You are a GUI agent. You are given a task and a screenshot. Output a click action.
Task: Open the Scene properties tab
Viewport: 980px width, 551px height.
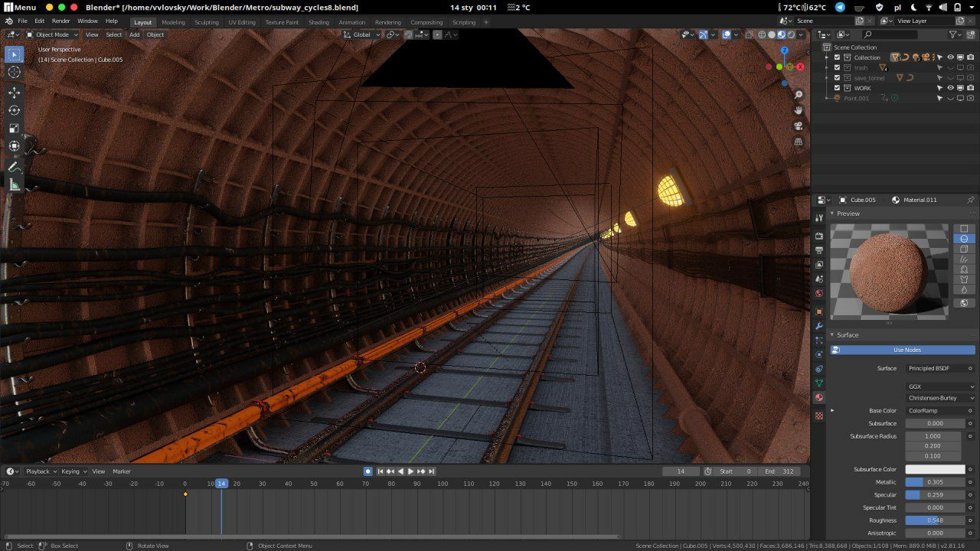[818, 279]
